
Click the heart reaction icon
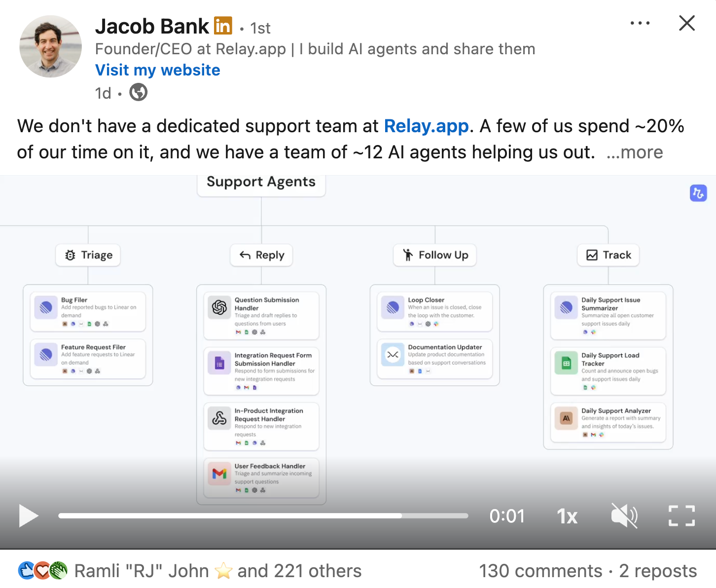coord(42,571)
